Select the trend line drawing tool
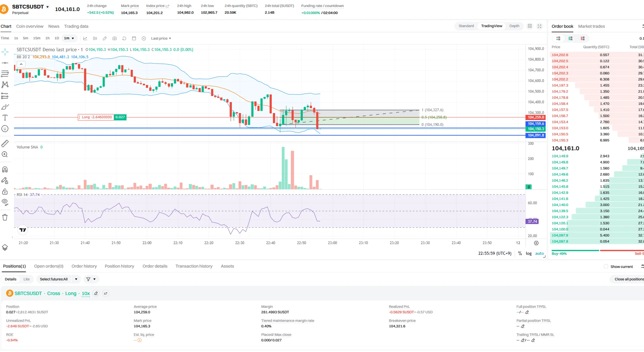The image size is (644, 352). click(x=5, y=63)
